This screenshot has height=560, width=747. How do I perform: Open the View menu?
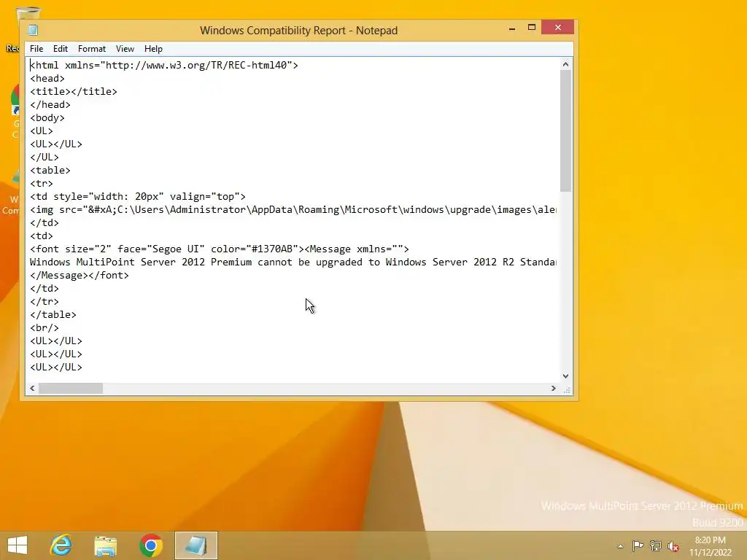(125, 49)
